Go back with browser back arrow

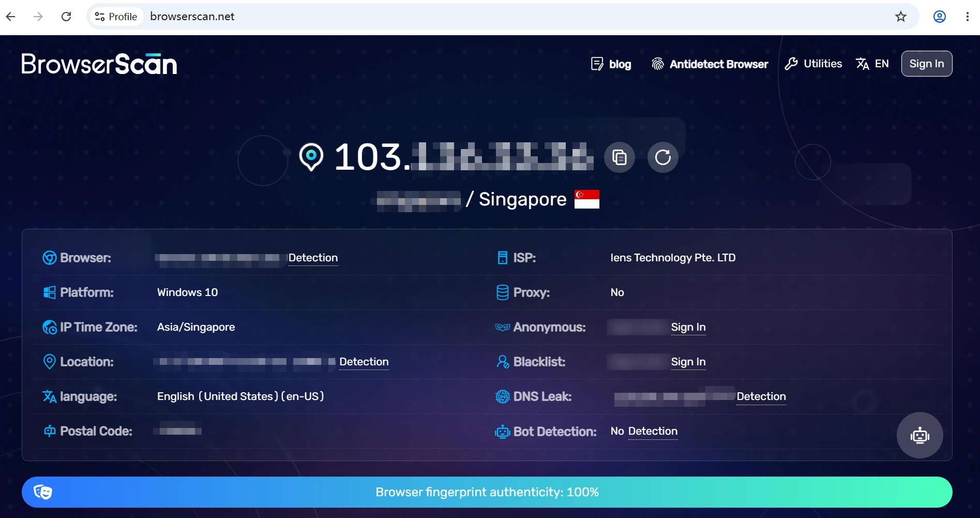[11, 17]
